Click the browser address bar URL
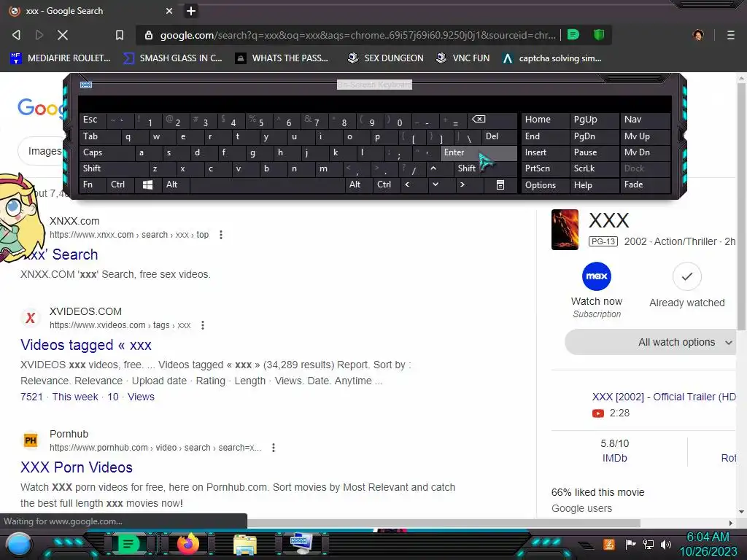 tap(357, 35)
